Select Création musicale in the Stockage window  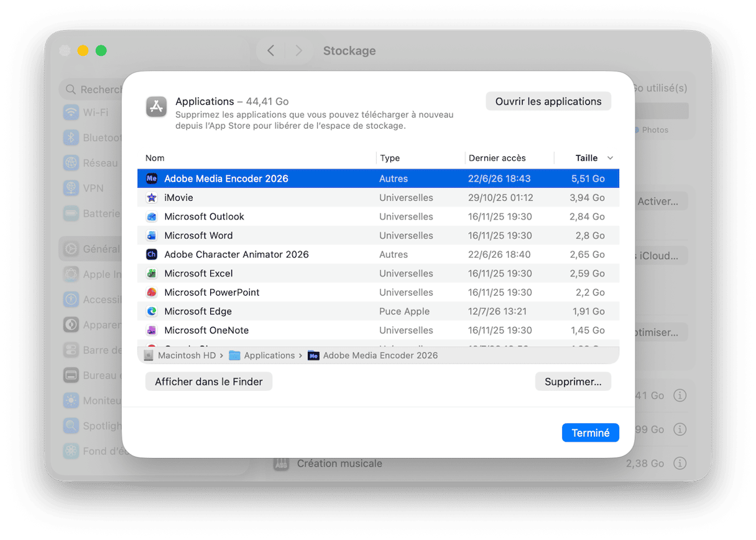tap(339, 464)
